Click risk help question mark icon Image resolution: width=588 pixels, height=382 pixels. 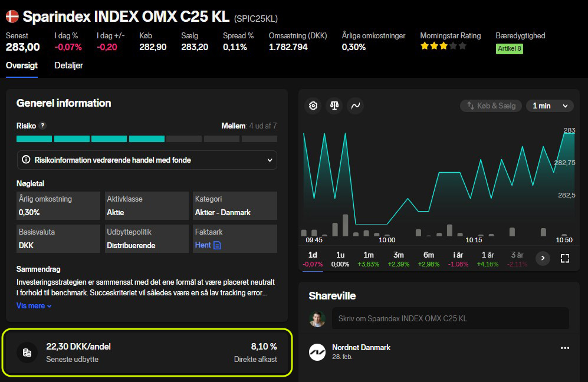(42, 126)
